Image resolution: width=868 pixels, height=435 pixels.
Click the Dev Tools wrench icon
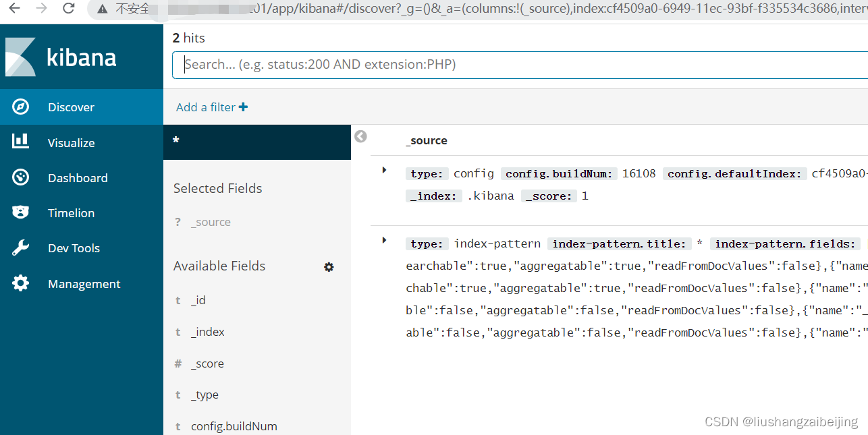pos(21,248)
